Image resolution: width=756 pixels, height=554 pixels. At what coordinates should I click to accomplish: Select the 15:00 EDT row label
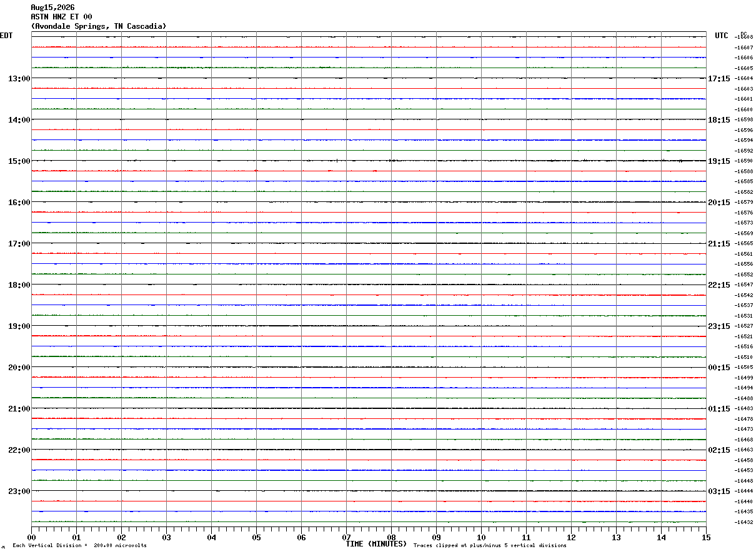pos(19,161)
